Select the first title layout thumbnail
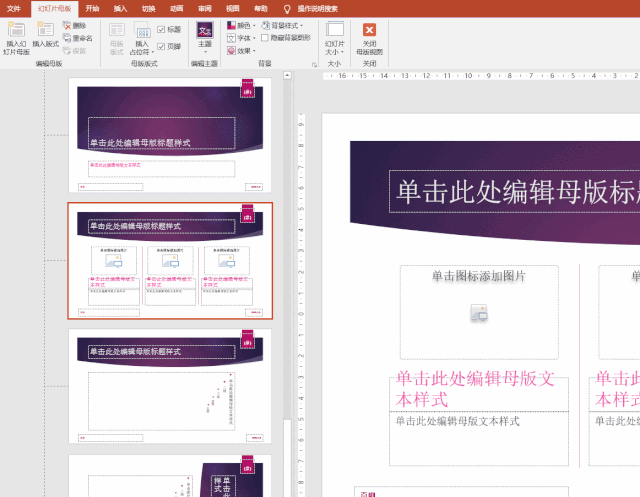This screenshot has width=640, height=497. [169, 135]
